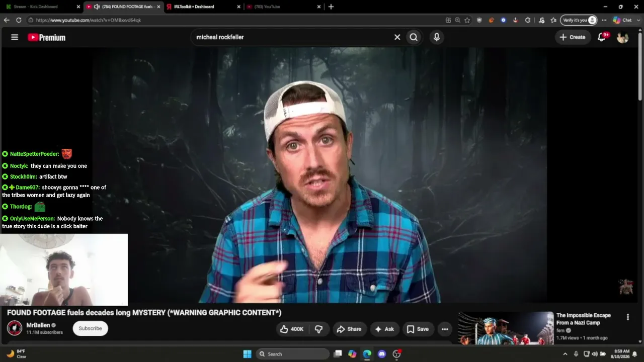Go back in the browser
Image resolution: width=644 pixels, height=362 pixels.
click(7, 20)
